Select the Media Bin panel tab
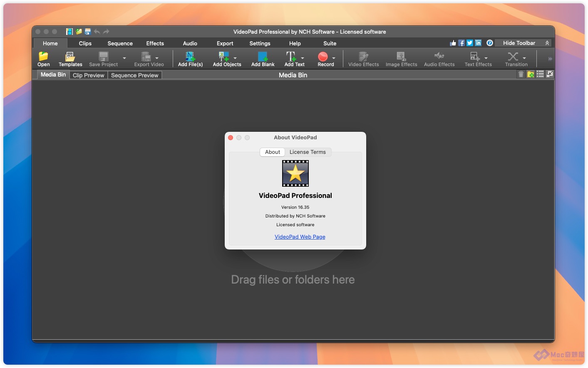Screen dimensions: 588x368 coord(53,74)
